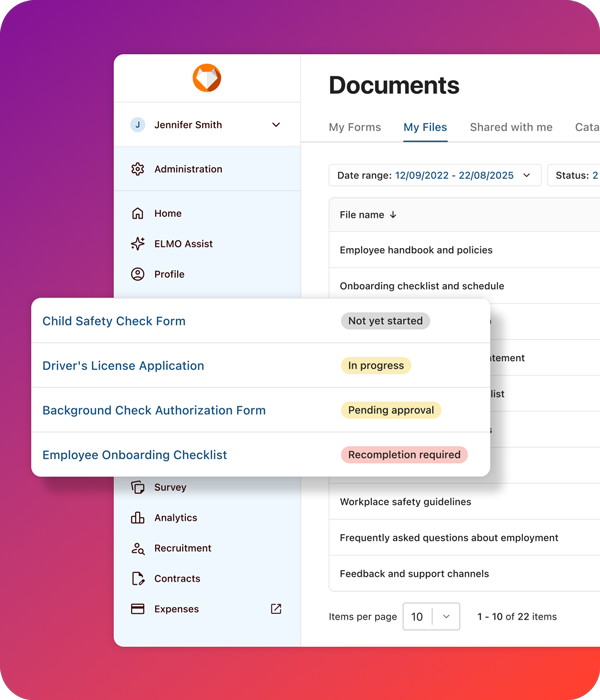Viewport: 600px width, 700px height.
Task: Open Contracts document icon
Action: click(138, 579)
